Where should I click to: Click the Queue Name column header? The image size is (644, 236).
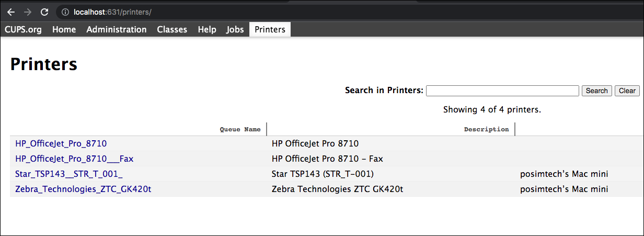click(240, 129)
